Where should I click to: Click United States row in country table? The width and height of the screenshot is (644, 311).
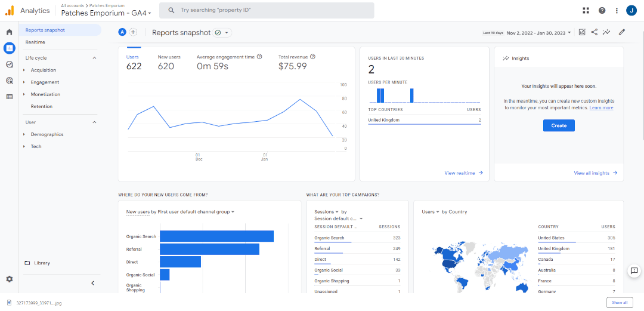(x=577, y=238)
